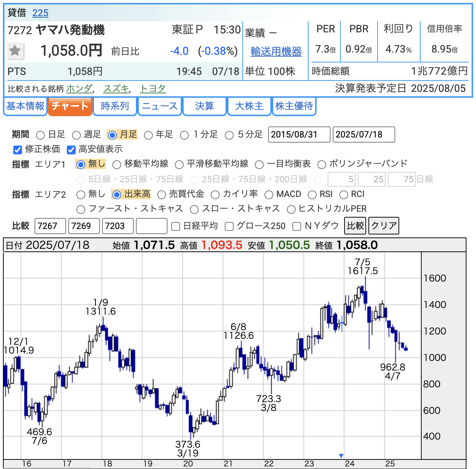Toggle 修正株価 checkbox
This screenshot has height=469, width=476.
(18, 150)
